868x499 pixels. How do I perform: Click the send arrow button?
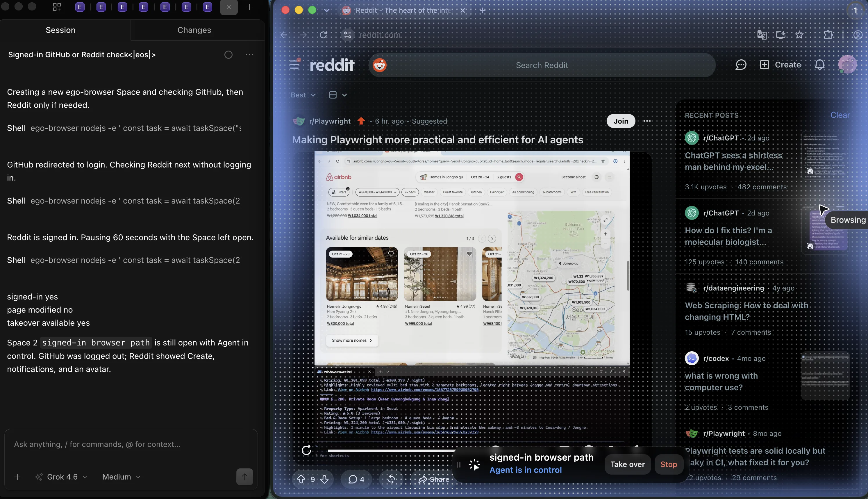(244, 477)
